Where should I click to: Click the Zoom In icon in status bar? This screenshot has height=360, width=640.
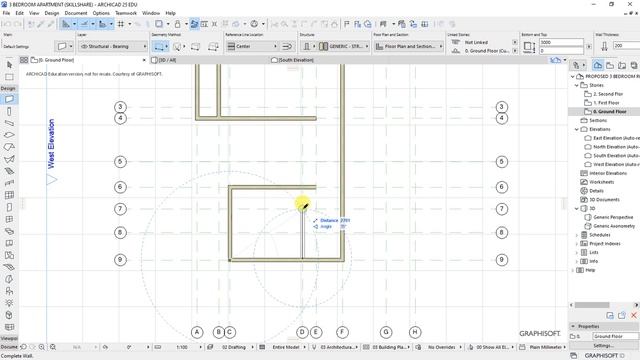(42, 347)
